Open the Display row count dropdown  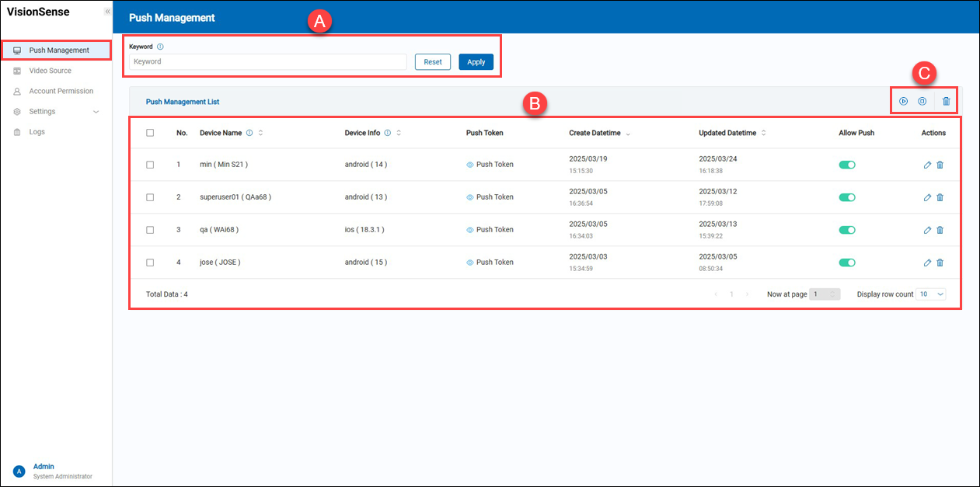931,294
